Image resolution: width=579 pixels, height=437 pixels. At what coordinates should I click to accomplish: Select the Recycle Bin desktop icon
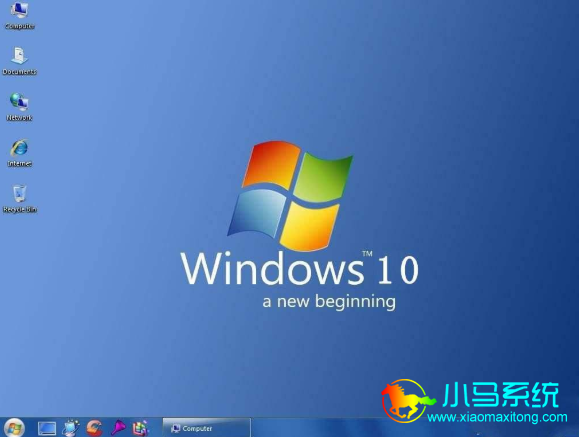20,199
